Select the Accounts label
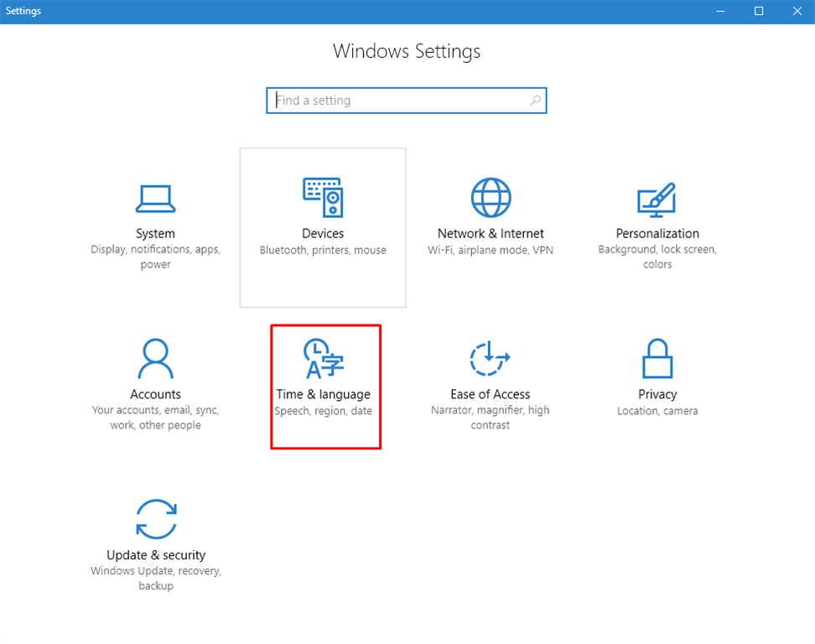Image resolution: width=815 pixels, height=644 pixels. click(155, 394)
